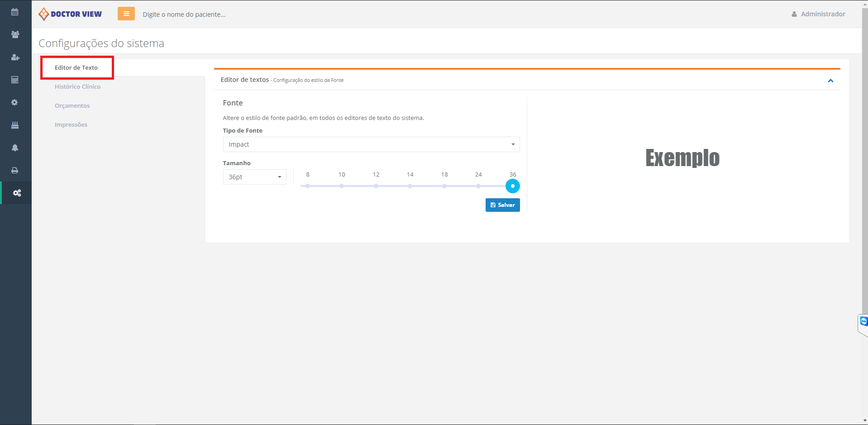The width and height of the screenshot is (868, 425).
Task: Open the Impressões tab
Action: [71, 125]
